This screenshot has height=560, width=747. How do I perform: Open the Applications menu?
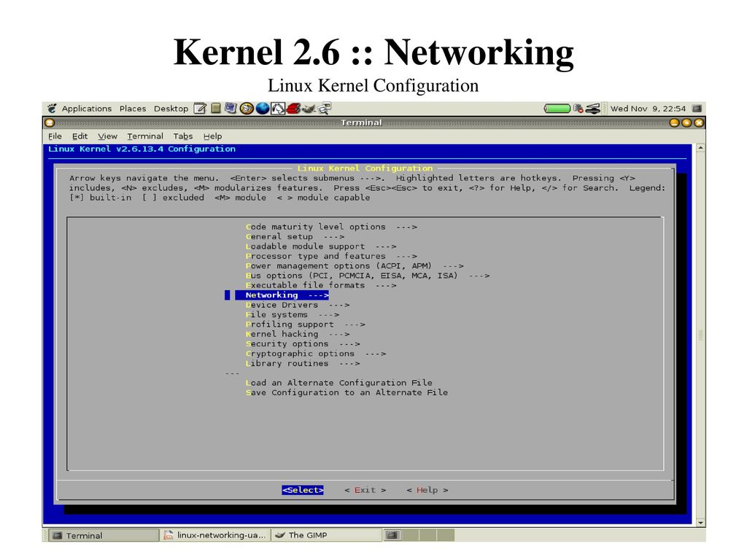click(87, 109)
